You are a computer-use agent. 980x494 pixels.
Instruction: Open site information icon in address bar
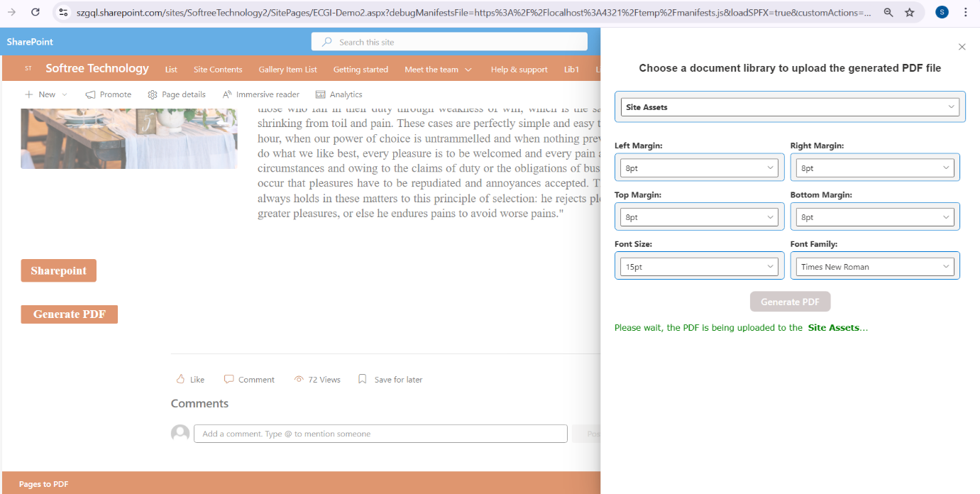tap(63, 12)
